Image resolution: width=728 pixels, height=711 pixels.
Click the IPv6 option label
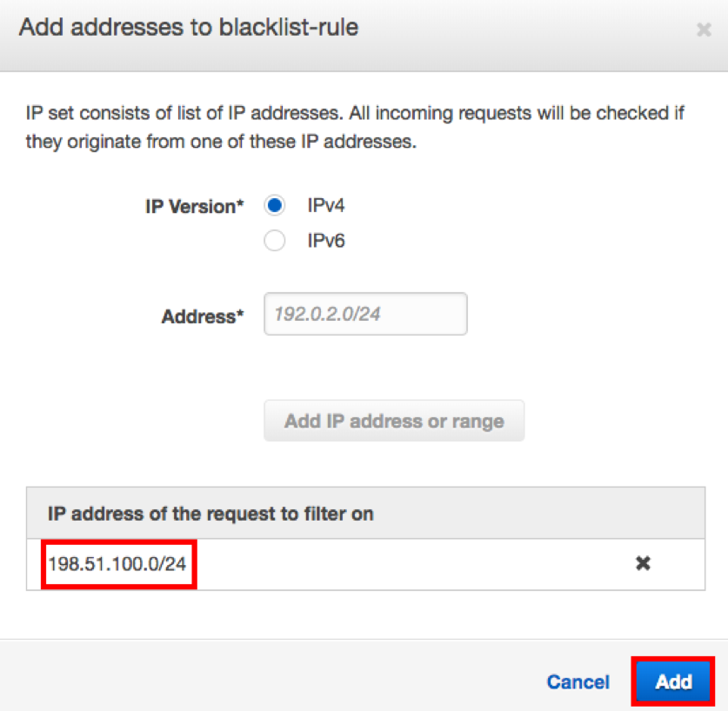tap(326, 241)
